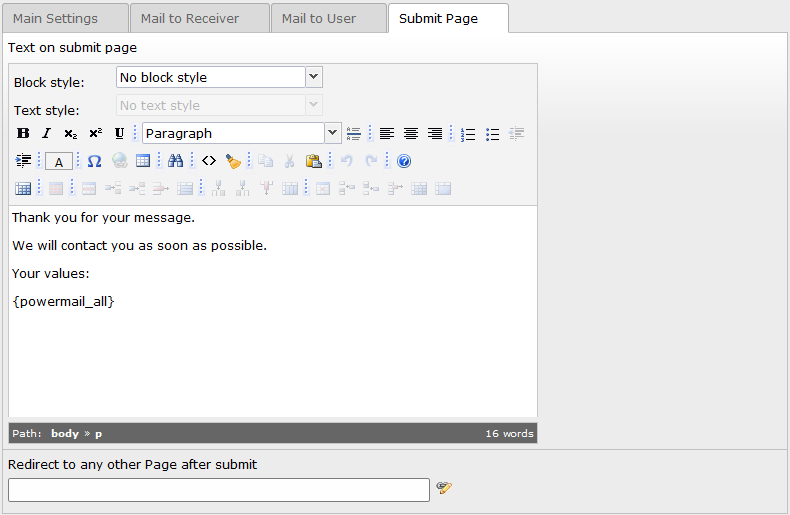
Task: Toggle italic formatting button
Action: coord(46,134)
